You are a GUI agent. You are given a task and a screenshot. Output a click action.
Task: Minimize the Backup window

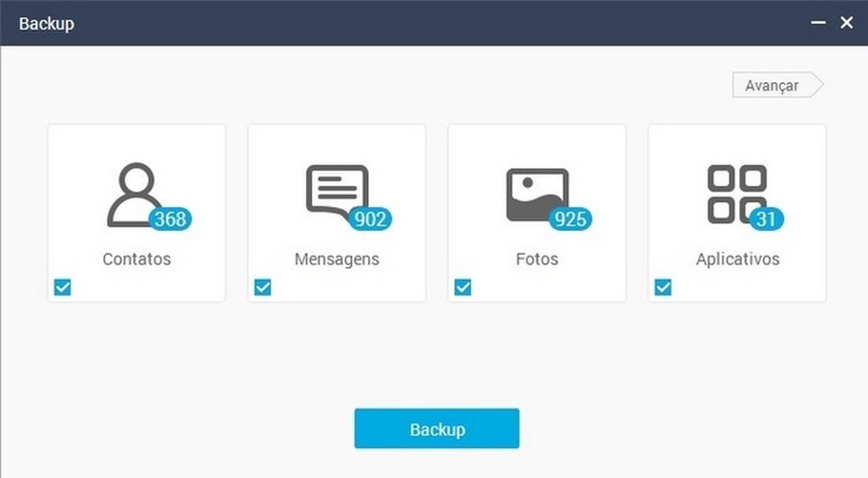(819, 23)
